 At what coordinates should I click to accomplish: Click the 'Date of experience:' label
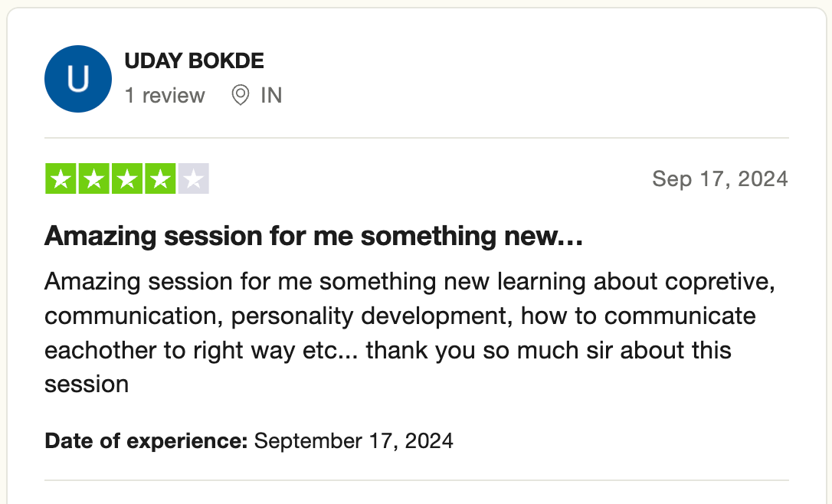[x=146, y=441]
